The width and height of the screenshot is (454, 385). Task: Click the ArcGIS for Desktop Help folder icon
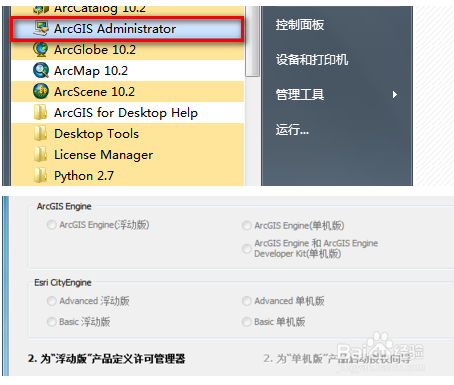(41, 112)
